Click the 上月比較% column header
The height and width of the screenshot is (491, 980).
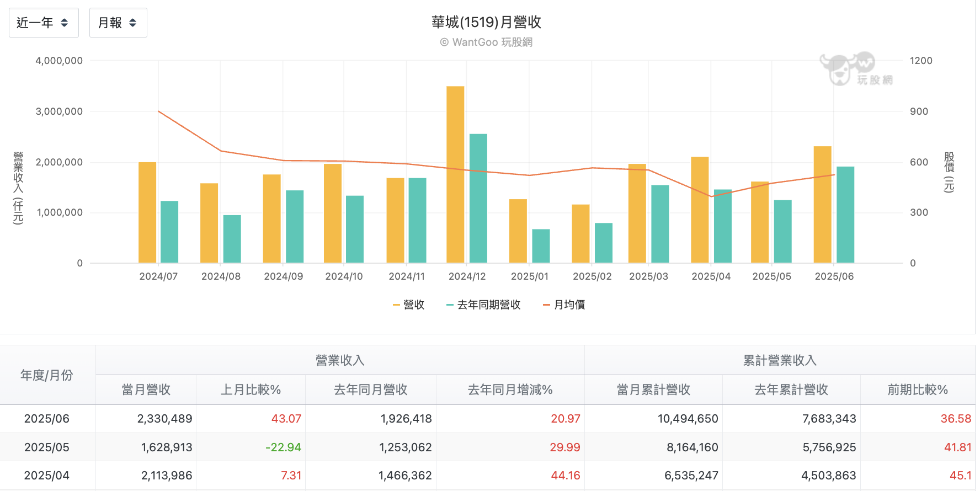click(251, 390)
